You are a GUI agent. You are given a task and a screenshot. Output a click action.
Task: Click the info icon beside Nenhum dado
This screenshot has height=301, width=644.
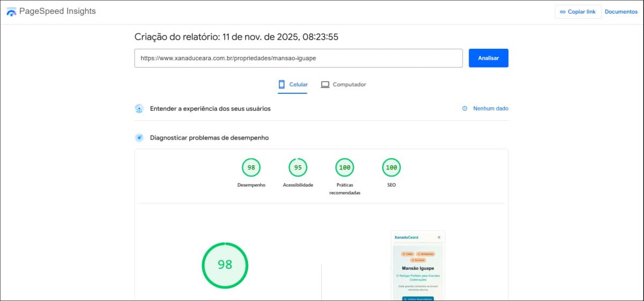click(x=465, y=108)
